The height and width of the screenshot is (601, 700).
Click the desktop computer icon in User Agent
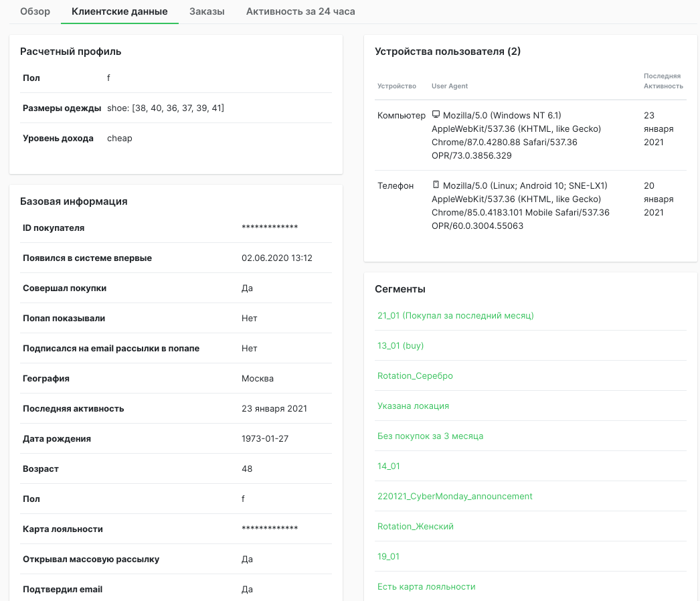436,114
